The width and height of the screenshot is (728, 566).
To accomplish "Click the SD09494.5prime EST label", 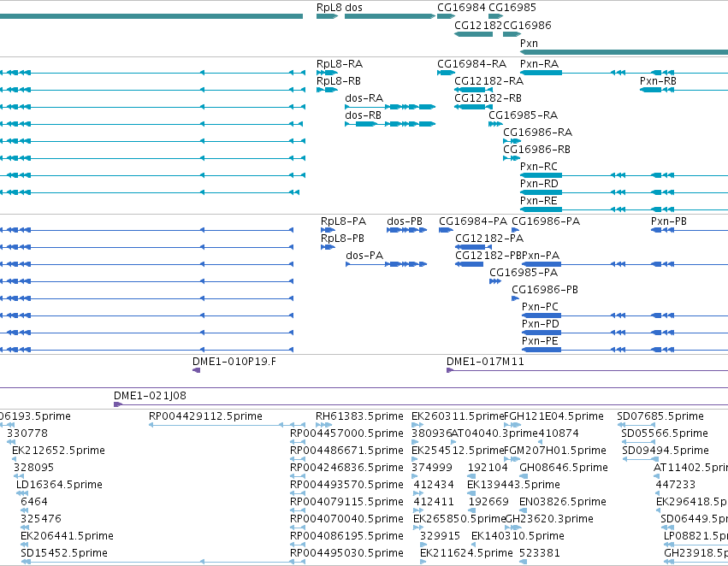I will click(666, 451).
